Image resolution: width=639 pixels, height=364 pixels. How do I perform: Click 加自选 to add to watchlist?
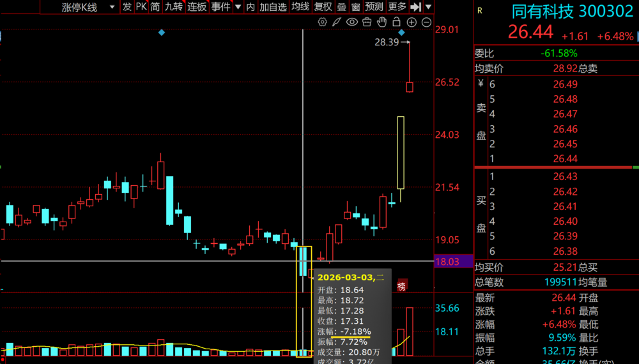tap(273, 7)
